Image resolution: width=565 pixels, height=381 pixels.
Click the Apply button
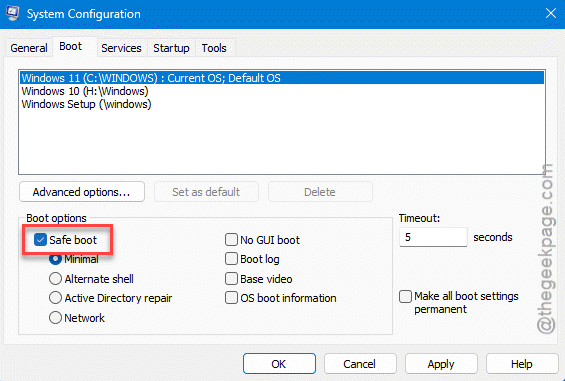click(441, 364)
